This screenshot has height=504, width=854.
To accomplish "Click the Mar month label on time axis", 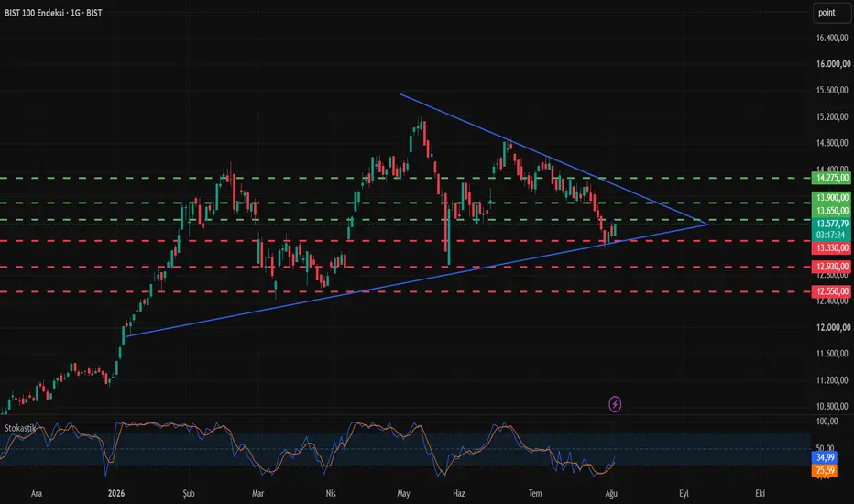I will click(257, 493).
